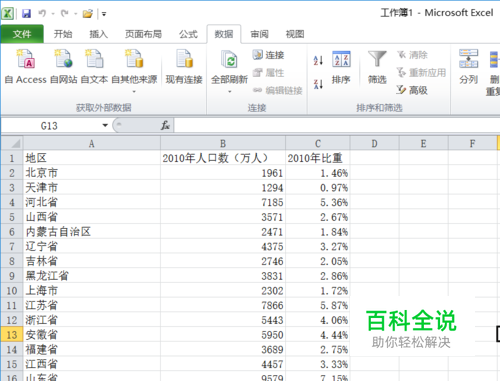Switch to the 页面布局 tab
The height and width of the screenshot is (381, 500).
click(143, 34)
